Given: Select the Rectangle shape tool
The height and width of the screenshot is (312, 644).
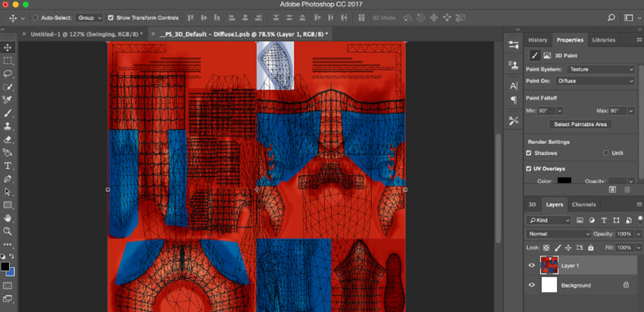Looking at the screenshot, I should [x=8, y=205].
